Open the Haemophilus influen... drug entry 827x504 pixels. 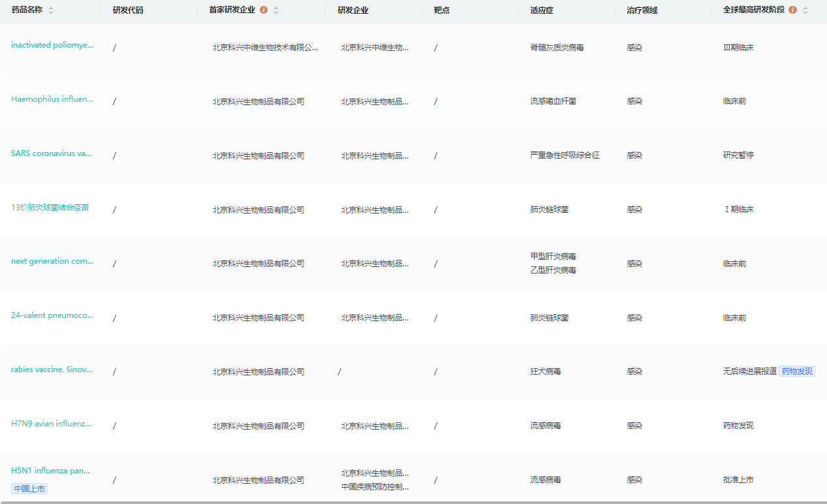52,99
